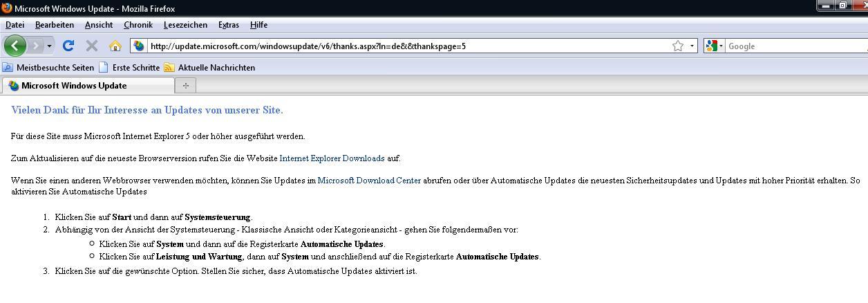Click into the Google search field

795,46
